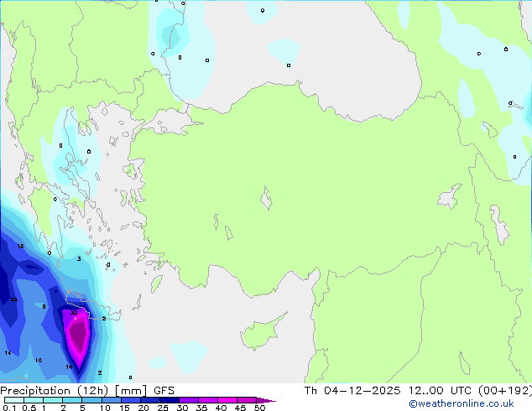Click the '12..00 UTC (00+192)' time label
This screenshot has height=411, width=532.
(x=470, y=390)
